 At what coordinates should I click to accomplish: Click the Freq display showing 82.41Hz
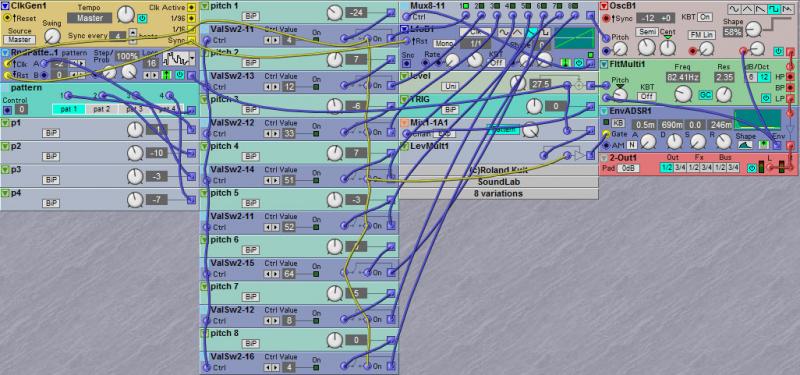pyautogui.click(x=683, y=78)
